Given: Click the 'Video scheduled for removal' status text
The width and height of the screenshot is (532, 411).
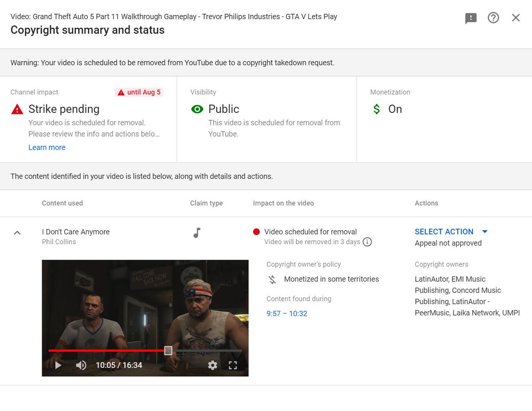Looking at the screenshot, I should pos(310,232).
